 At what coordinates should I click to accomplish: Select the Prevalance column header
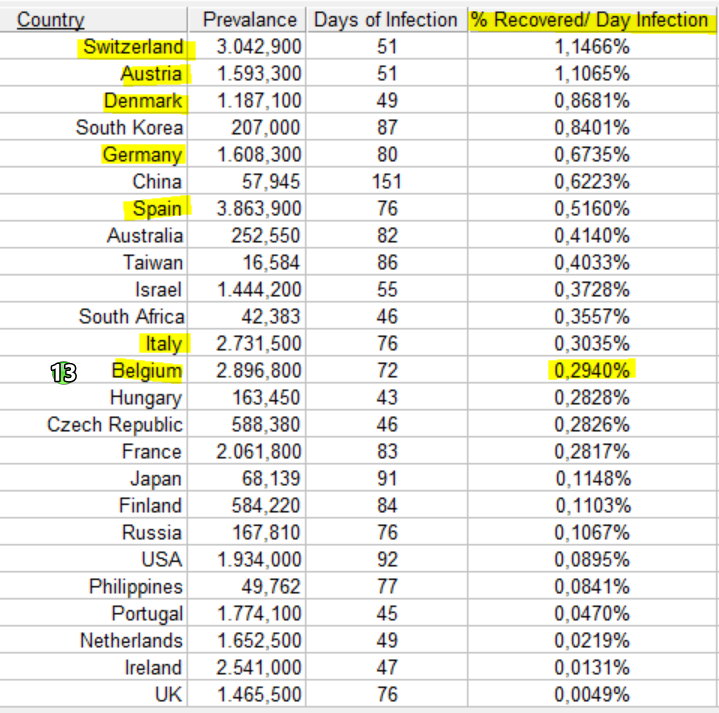[250, 20]
